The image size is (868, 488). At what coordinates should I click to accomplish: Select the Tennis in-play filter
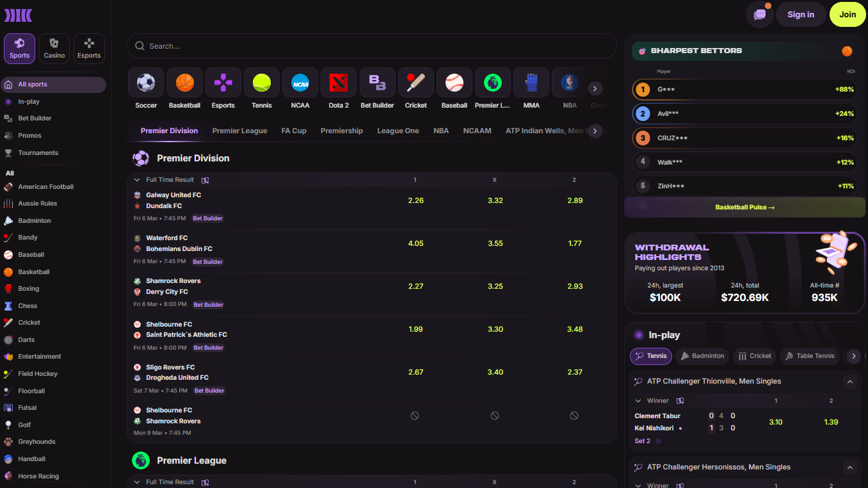(651, 356)
